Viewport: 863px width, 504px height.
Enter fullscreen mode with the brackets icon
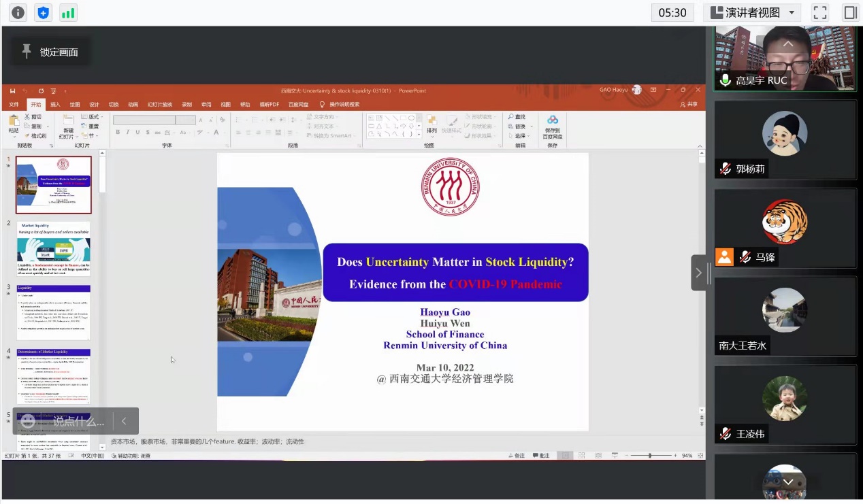819,12
